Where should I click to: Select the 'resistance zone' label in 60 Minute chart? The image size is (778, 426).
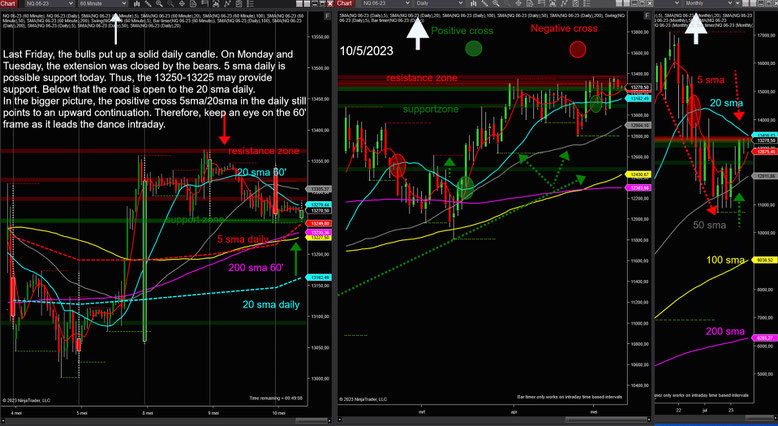(x=263, y=151)
